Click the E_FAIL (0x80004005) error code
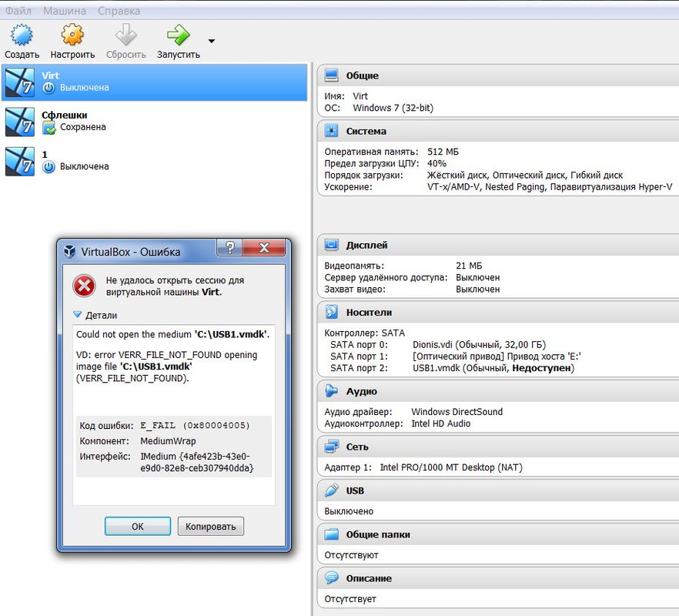Screen dimensions: 679x616 coord(195,425)
